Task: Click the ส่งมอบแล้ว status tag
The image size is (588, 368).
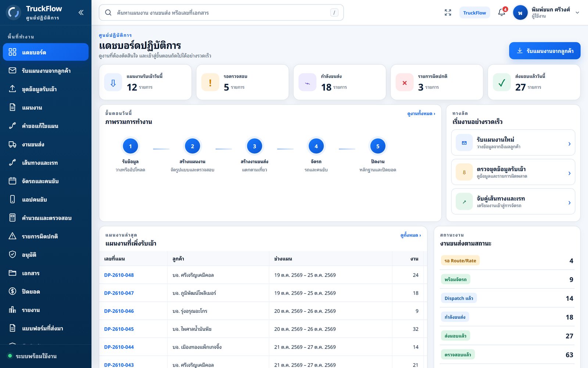Action: click(x=455, y=336)
